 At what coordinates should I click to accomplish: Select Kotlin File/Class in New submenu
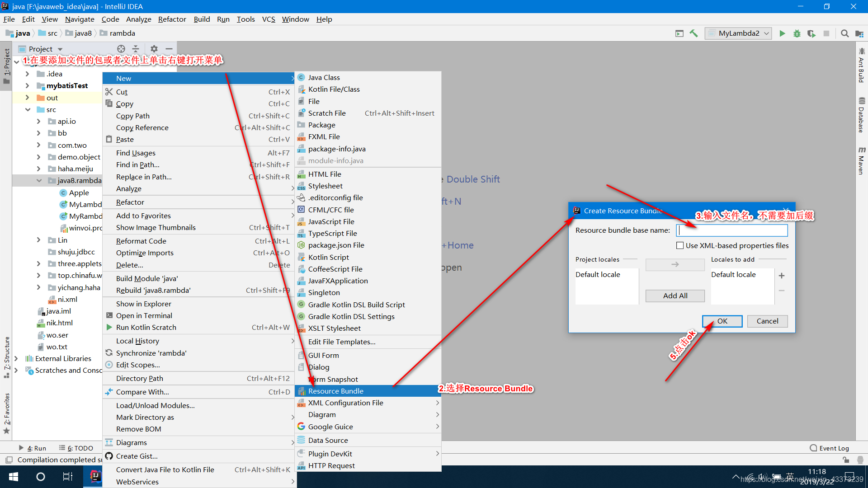click(368, 89)
